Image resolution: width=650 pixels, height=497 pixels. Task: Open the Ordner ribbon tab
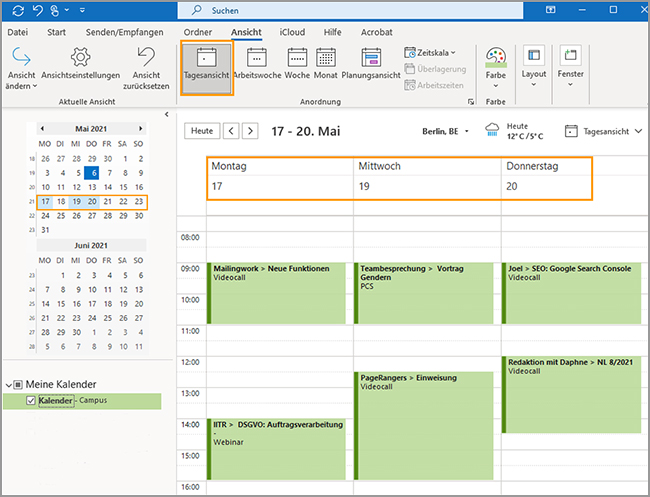coord(198,32)
